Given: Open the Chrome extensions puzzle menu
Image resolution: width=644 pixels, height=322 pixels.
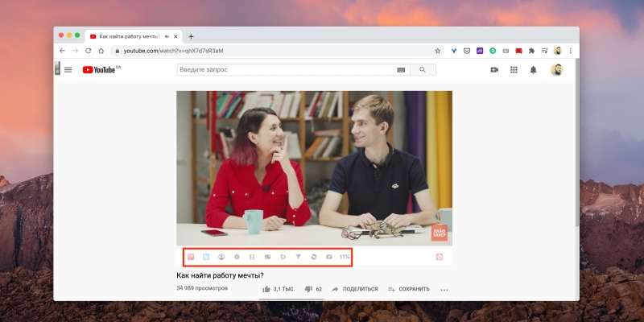Looking at the screenshot, I should coord(531,51).
